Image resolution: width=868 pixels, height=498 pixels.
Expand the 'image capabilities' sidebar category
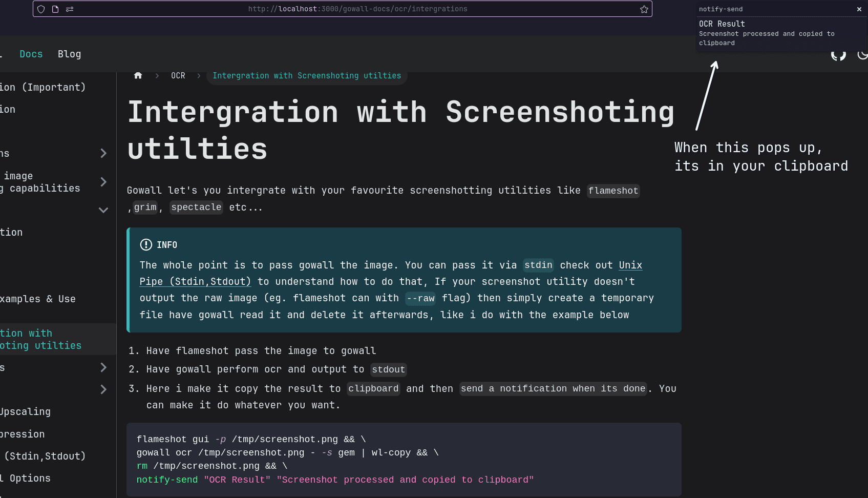[x=103, y=182]
